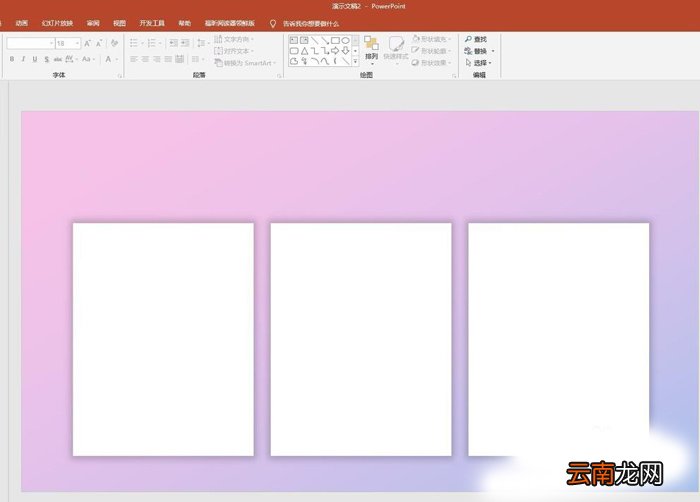This screenshot has height=502, width=700.
Task: Increase list indent level
Action: click(x=185, y=43)
